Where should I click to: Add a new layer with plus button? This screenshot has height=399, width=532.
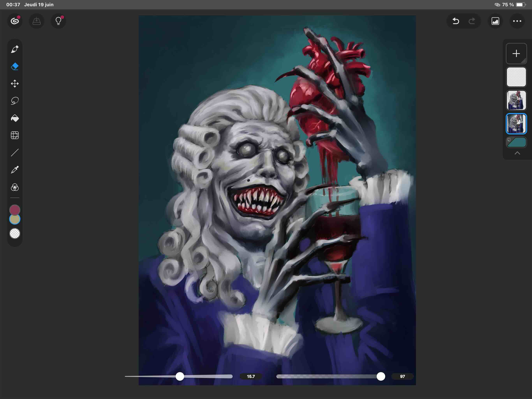point(516,53)
